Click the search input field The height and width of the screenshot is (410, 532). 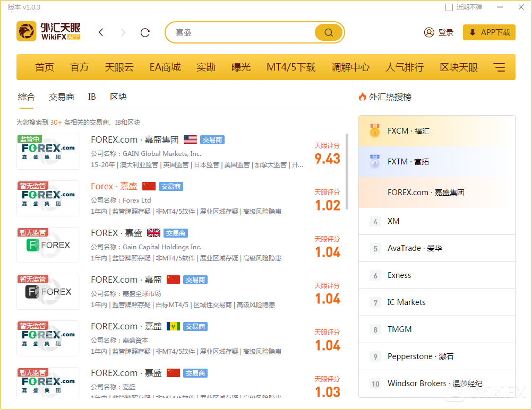pos(242,32)
